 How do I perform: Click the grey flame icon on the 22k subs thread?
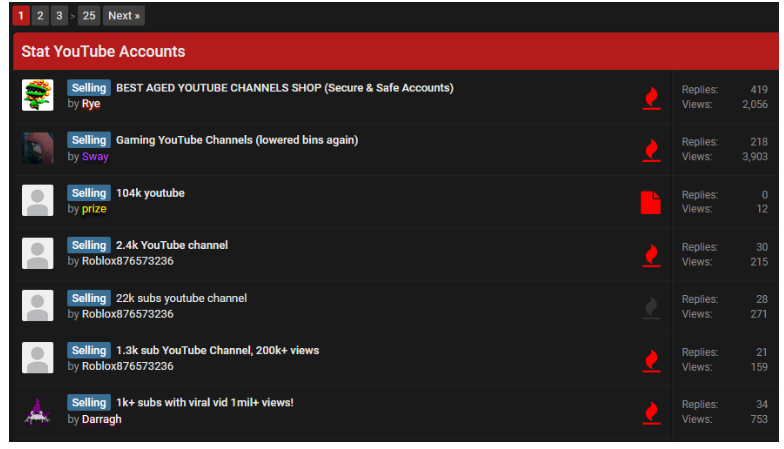651,308
